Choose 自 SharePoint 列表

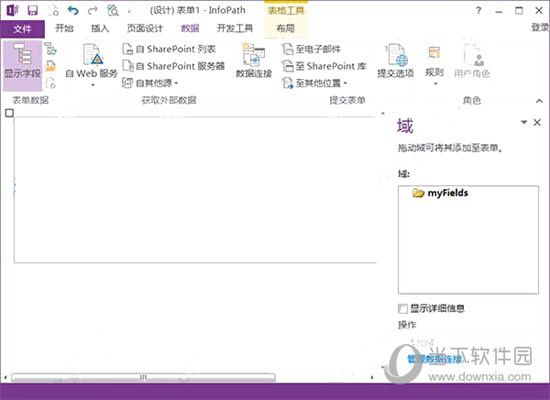point(169,49)
